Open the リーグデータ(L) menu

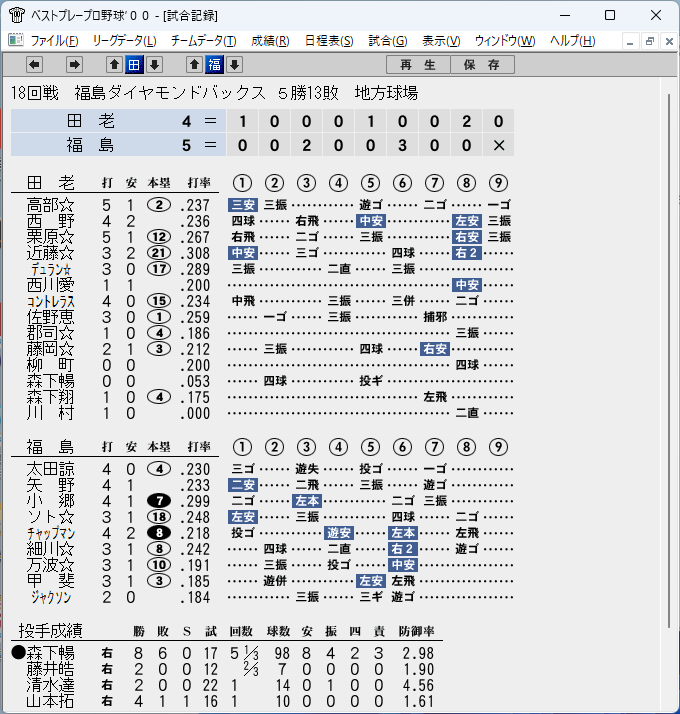coord(124,41)
